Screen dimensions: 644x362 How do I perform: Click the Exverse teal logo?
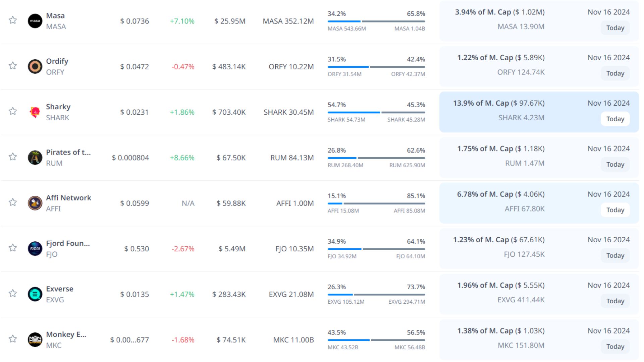[35, 294]
